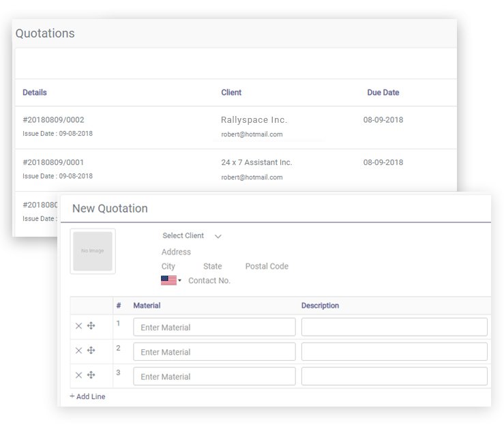
Task: Sort quotations by Due Date column
Action: coord(383,93)
